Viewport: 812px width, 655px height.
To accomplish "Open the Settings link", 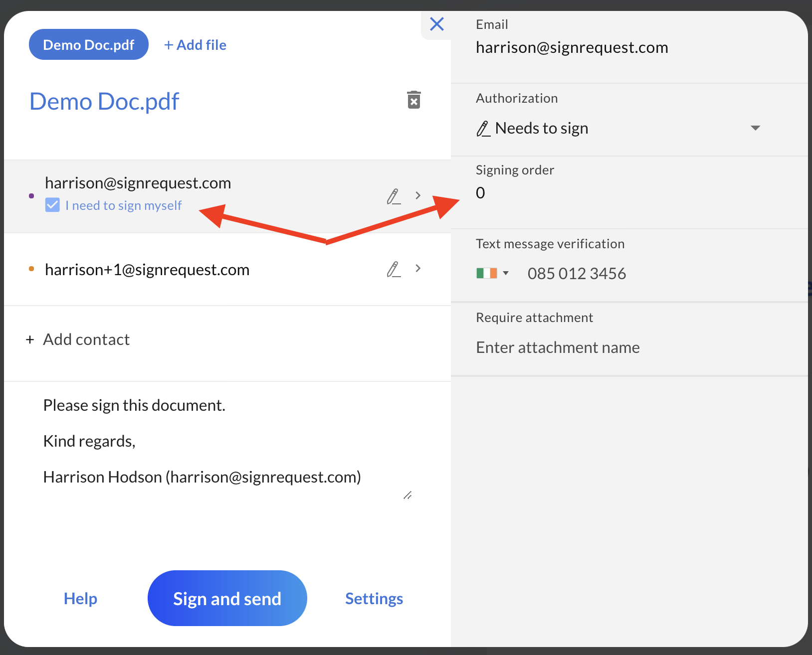I will pos(374,598).
